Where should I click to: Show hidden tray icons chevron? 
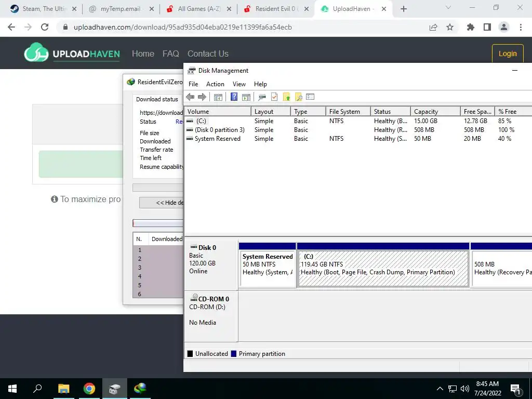(x=440, y=389)
